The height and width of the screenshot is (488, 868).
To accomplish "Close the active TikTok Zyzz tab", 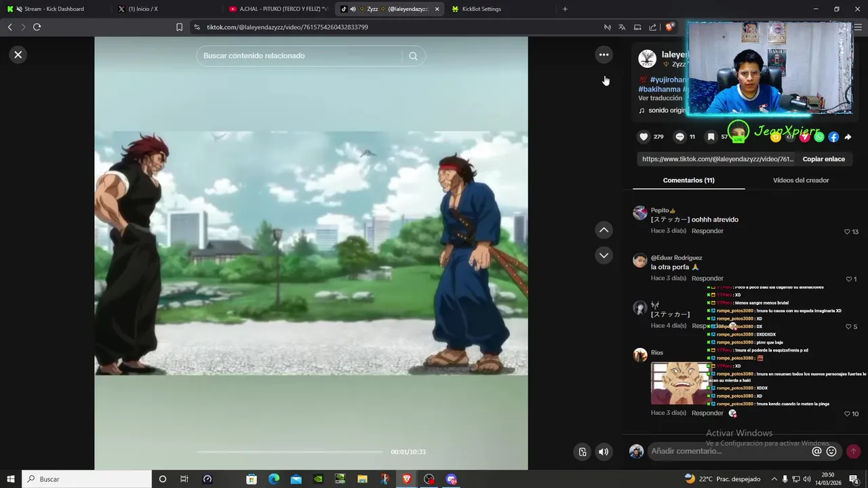I will [437, 9].
